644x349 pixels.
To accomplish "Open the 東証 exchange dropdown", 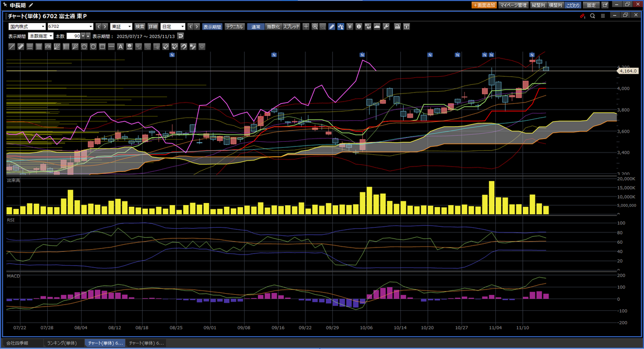I will coord(121,26).
